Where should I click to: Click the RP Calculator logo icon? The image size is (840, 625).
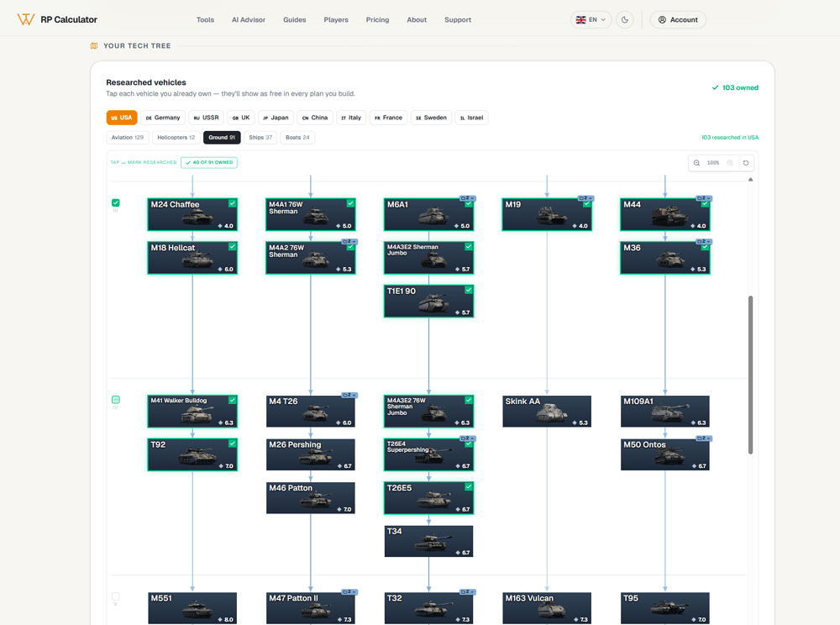[26, 20]
